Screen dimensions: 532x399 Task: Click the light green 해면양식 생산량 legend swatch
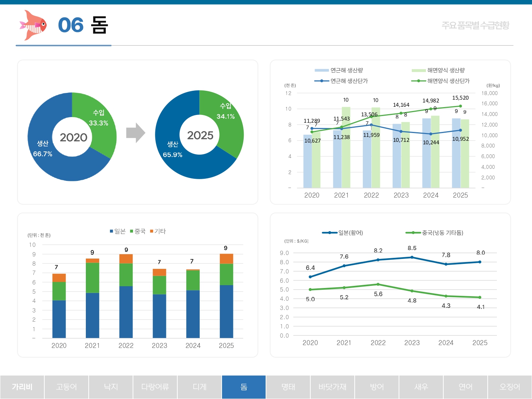[x=419, y=70]
